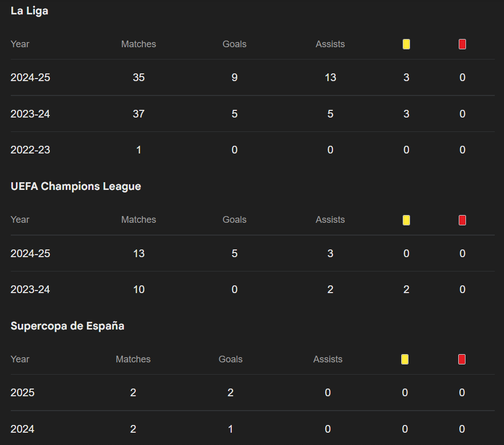Click the 9 goals value in La Liga
The width and height of the screenshot is (504, 445).
coord(234,78)
